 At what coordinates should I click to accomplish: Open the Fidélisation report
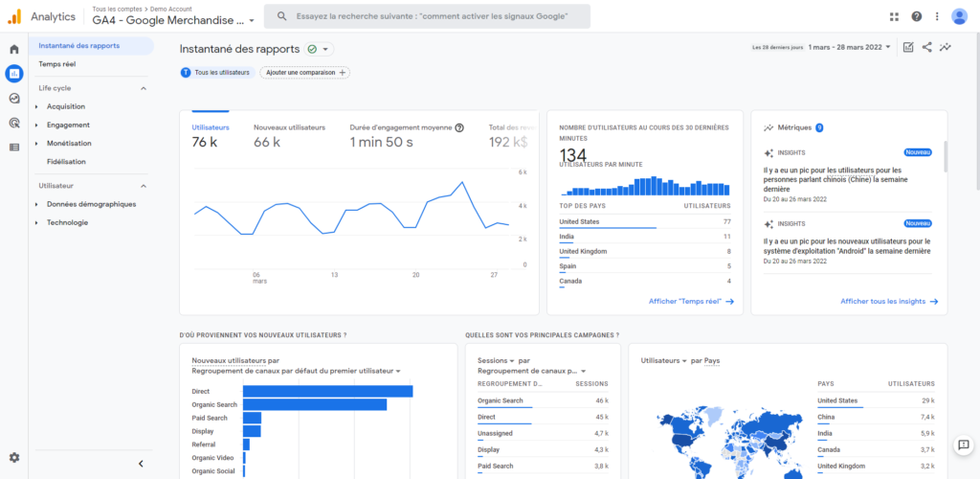click(x=66, y=161)
